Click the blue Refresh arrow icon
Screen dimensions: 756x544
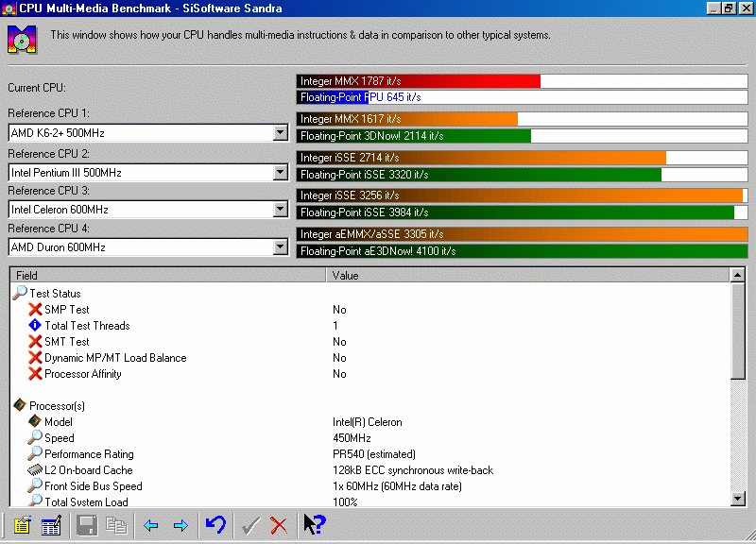click(x=215, y=524)
